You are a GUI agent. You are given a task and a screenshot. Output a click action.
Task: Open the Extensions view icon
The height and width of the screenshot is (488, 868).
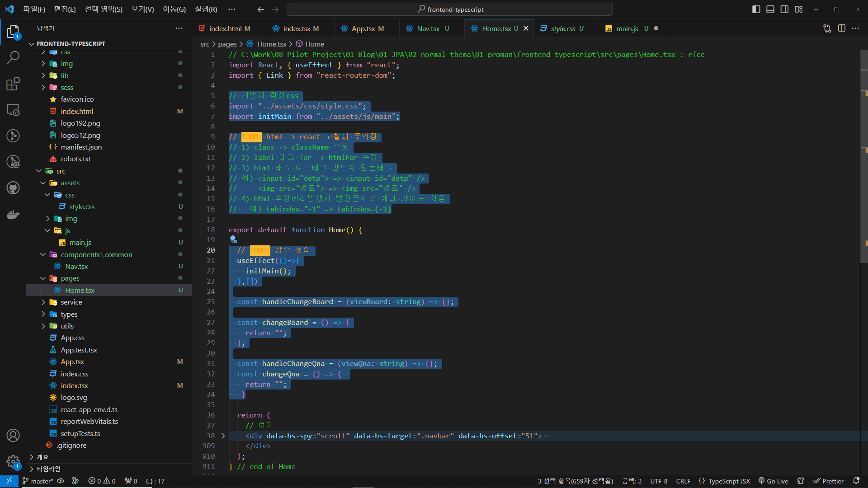tap(13, 84)
